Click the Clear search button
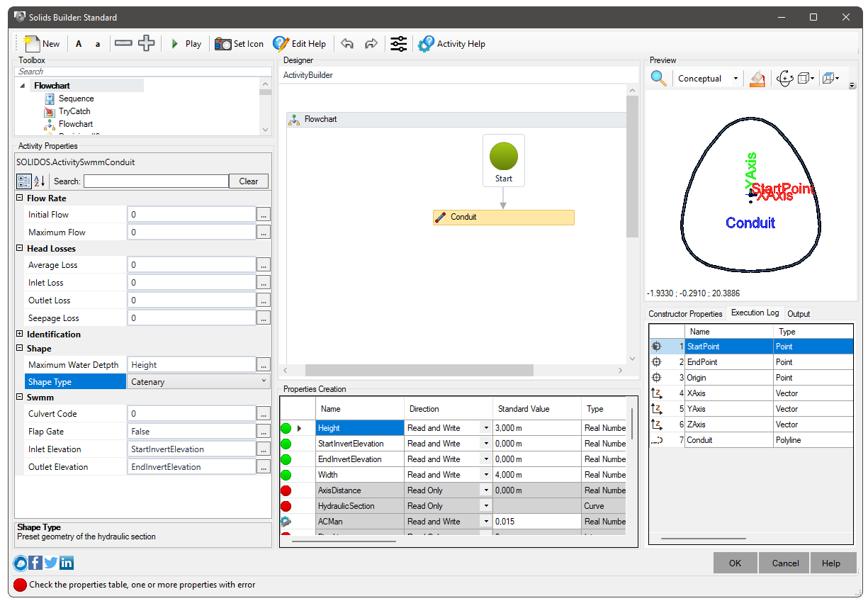Viewport: 868px width, 601px height. [249, 181]
